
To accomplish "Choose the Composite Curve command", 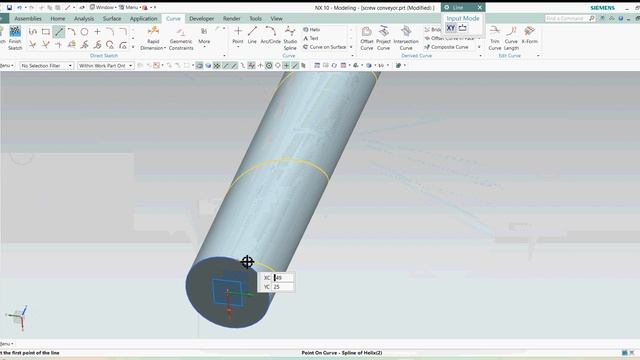I will [446, 47].
